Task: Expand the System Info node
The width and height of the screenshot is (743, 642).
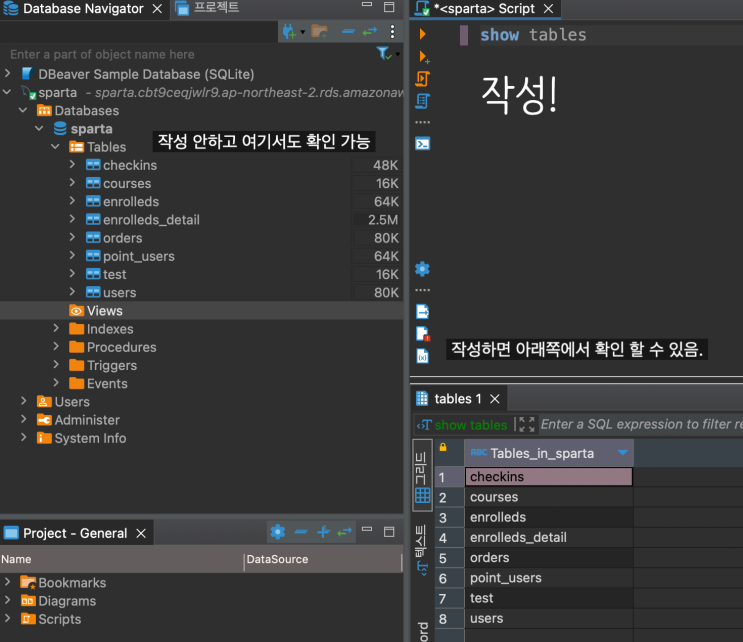Action: (24, 437)
